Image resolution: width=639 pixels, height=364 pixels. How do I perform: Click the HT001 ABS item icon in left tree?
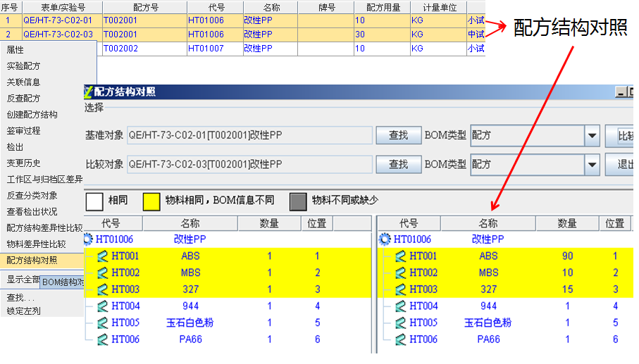(x=102, y=256)
